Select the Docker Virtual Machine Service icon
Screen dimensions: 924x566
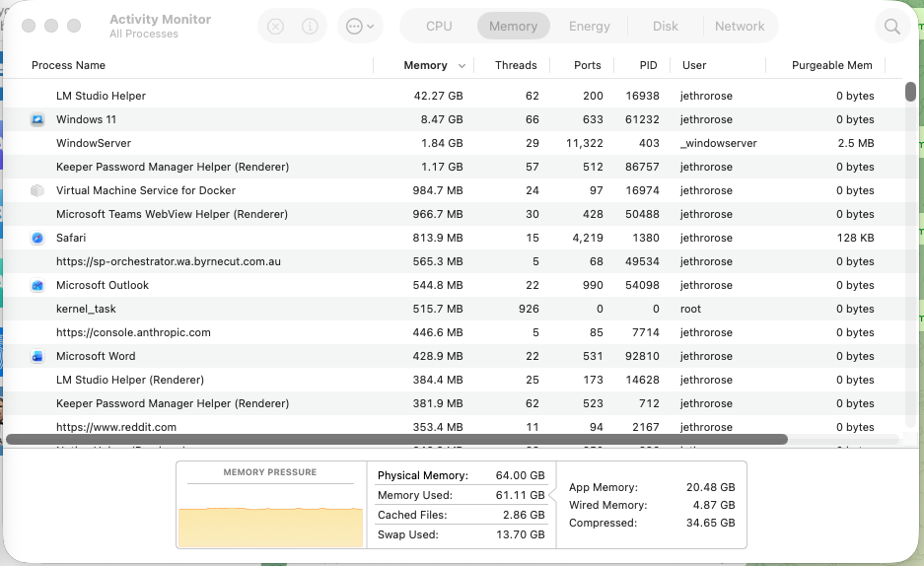pos(37,191)
